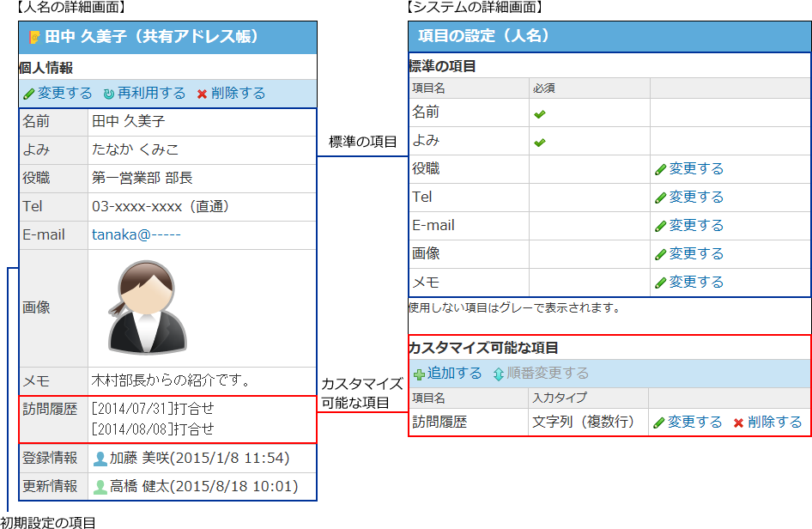Click 変更する in the personal info toolbar
This screenshot has width=812, height=529.
tap(64, 94)
